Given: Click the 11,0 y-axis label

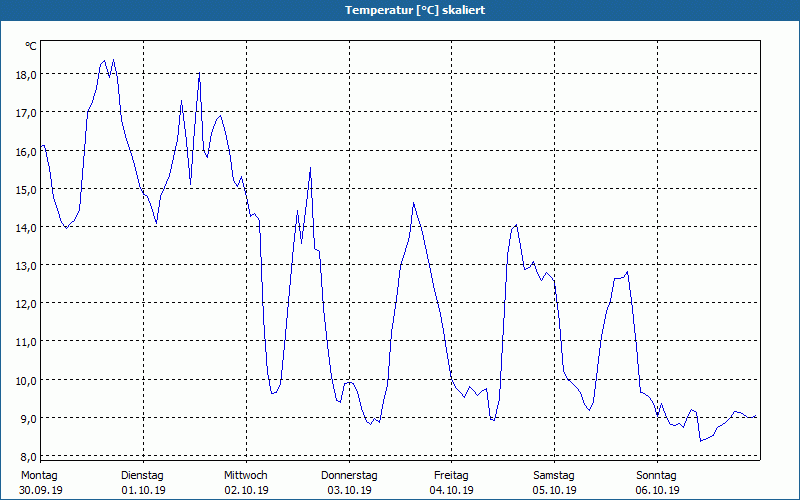Looking at the screenshot, I should click(x=27, y=342).
